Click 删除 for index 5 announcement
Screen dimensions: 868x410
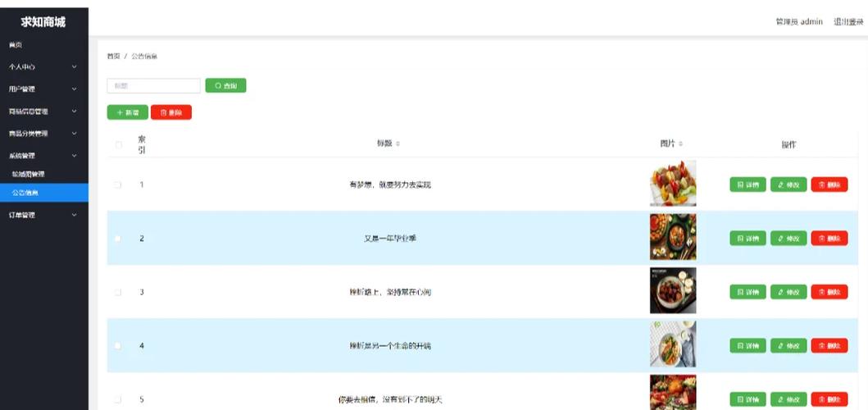click(x=829, y=399)
